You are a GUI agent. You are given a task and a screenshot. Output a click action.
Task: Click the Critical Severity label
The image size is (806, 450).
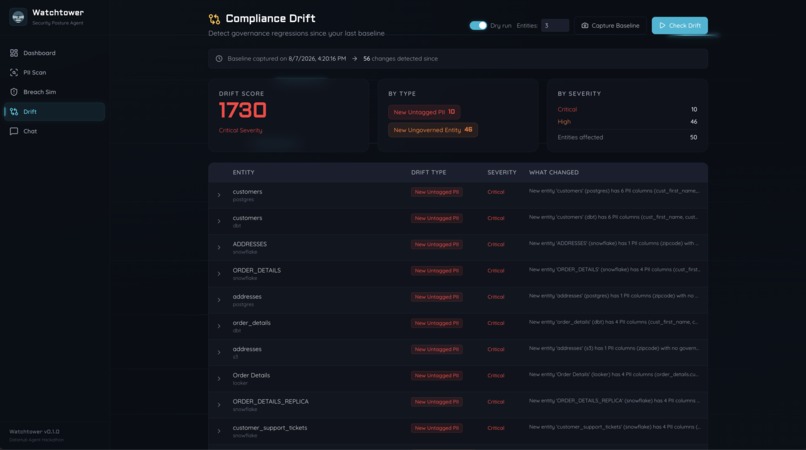click(x=240, y=131)
